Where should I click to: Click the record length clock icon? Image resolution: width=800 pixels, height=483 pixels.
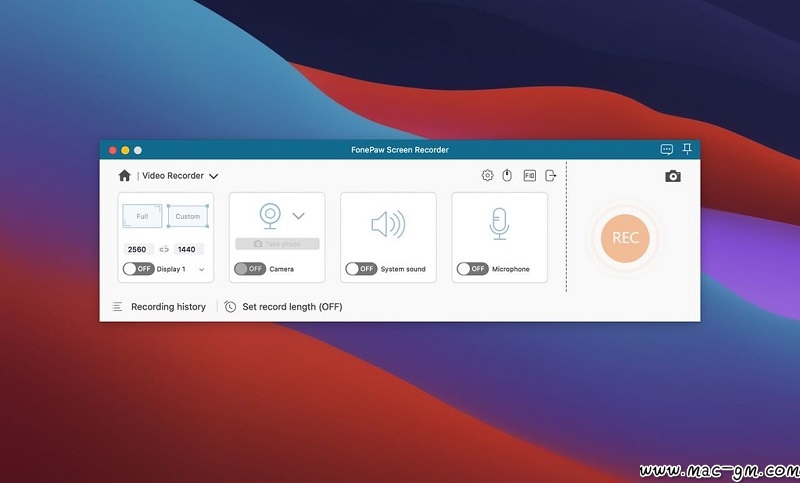tap(230, 307)
